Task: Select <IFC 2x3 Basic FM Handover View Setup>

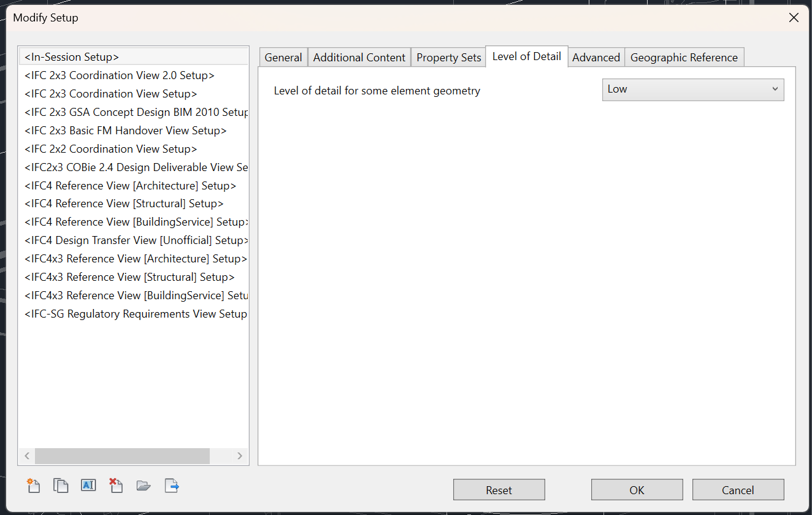Action: click(x=134, y=131)
